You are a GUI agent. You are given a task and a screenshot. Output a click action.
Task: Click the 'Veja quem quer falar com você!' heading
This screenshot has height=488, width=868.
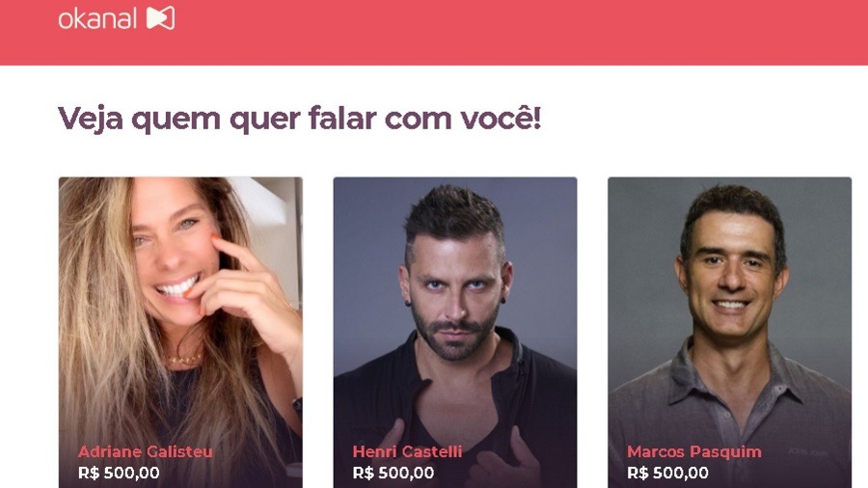[x=300, y=119]
